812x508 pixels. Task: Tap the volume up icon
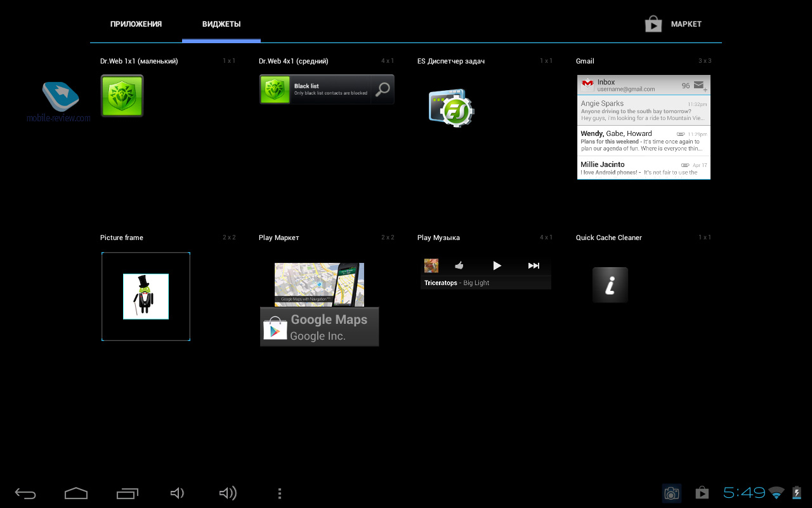tap(228, 493)
